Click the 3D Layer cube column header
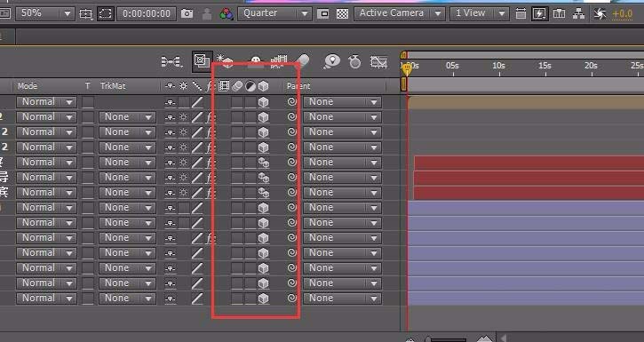The width and height of the screenshot is (644, 342). click(x=263, y=86)
